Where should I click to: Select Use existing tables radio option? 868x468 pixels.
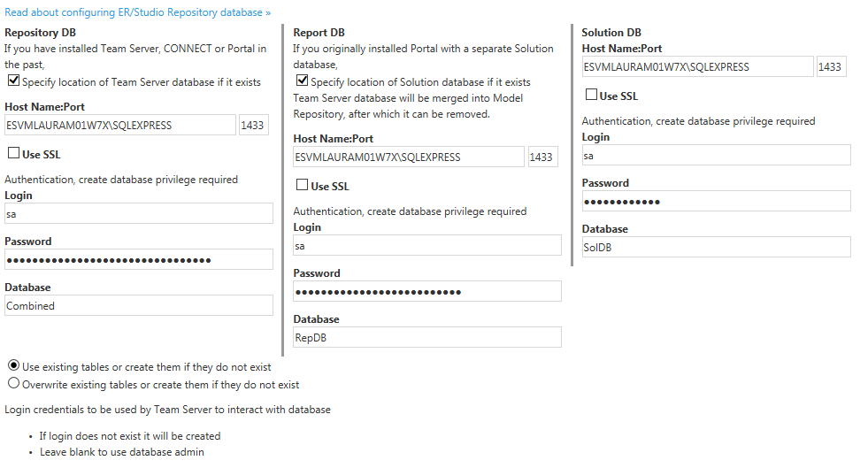pyautogui.click(x=14, y=365)
